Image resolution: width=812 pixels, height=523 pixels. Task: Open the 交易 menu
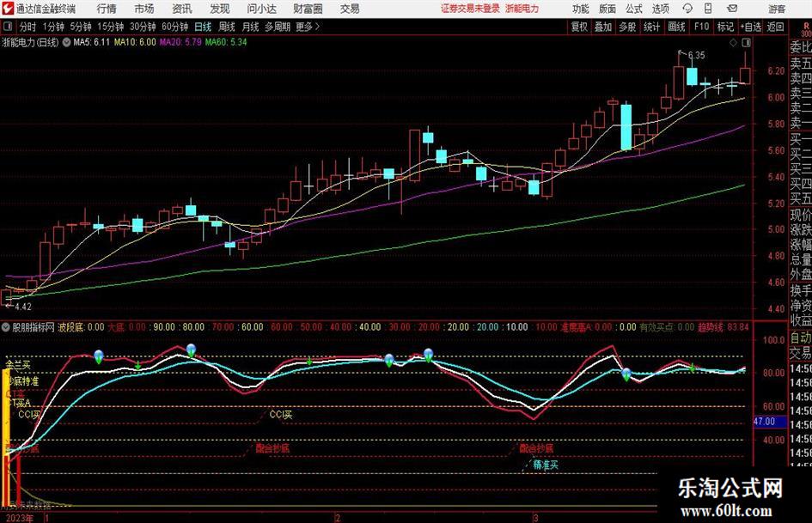coord(350,9)
